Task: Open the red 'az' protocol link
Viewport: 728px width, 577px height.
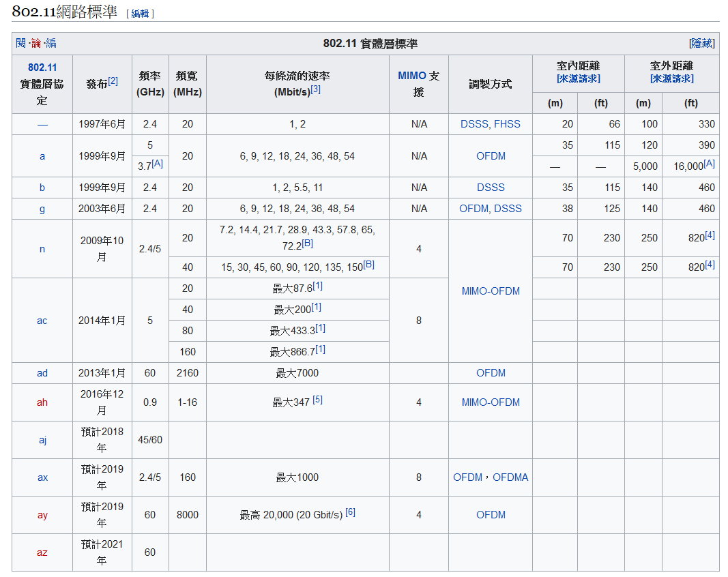Action: click(42, 552)
